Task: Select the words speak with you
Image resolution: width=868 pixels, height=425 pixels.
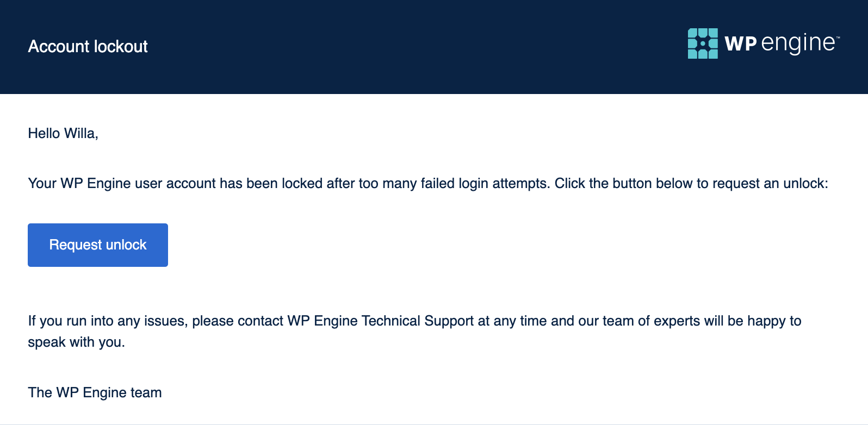Action: point(76,342)
